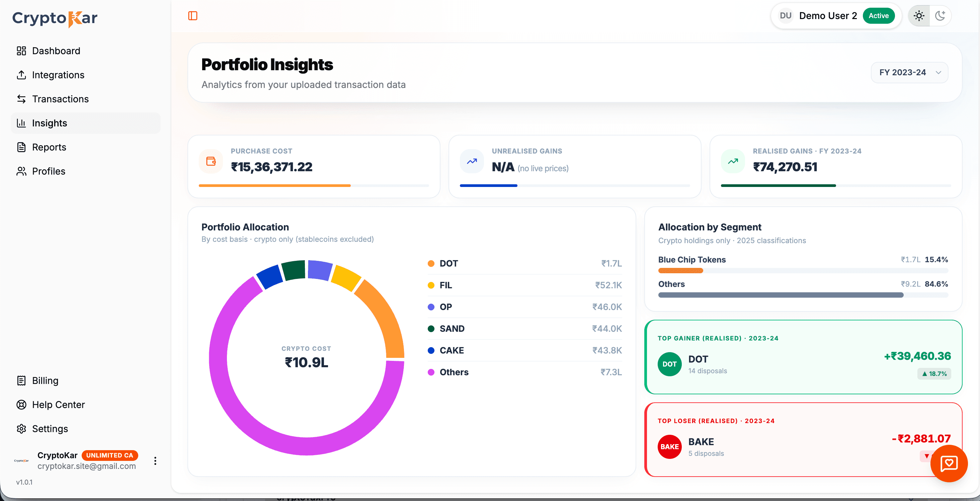Click the -₹2,881.07 top loser amount

(921, 439)
